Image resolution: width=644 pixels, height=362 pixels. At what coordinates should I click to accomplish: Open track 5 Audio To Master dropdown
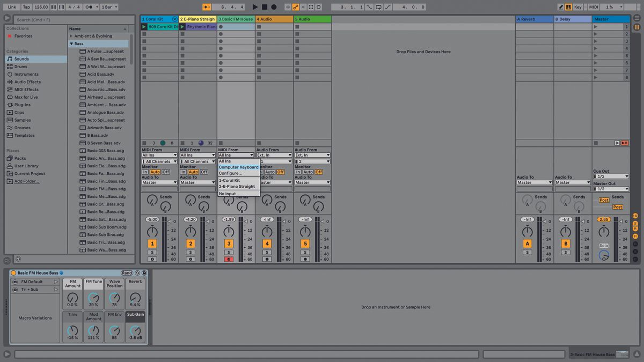click(x=312, y=182)
